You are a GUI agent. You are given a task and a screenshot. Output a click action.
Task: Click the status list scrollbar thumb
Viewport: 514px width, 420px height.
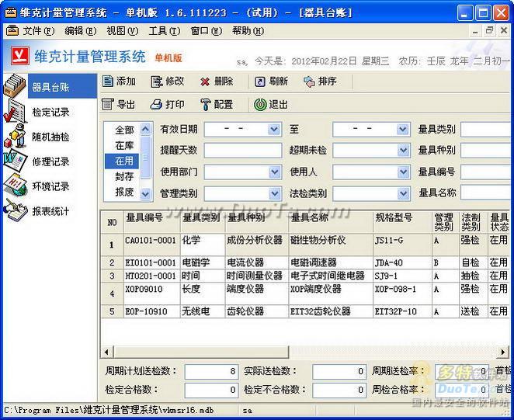(145, 158)
